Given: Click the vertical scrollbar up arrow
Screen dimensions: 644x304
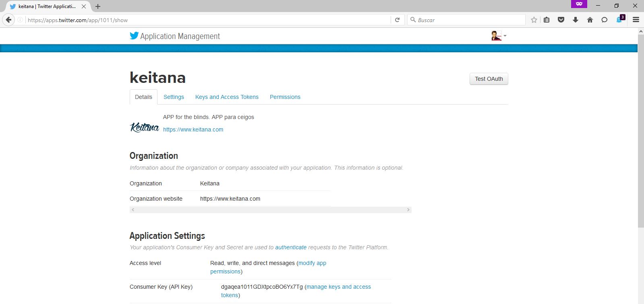Looking at the screenshot, I should click(x=641, y=31).
